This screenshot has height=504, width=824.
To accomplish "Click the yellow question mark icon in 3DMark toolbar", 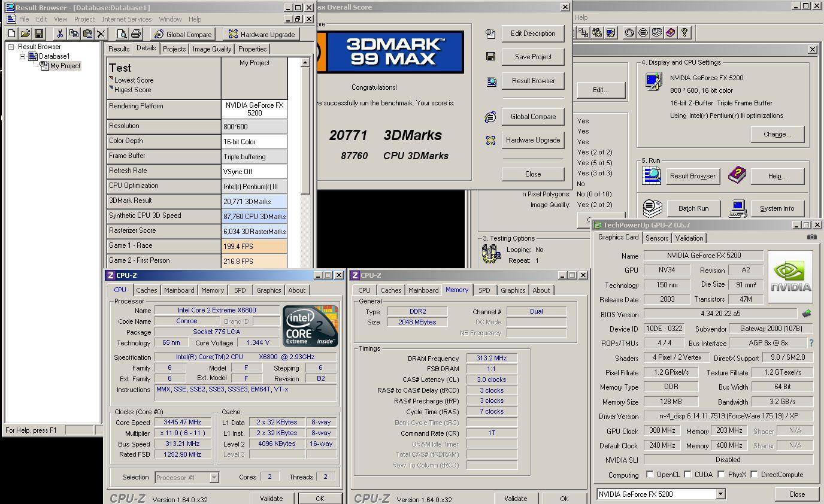I will 684,33.
